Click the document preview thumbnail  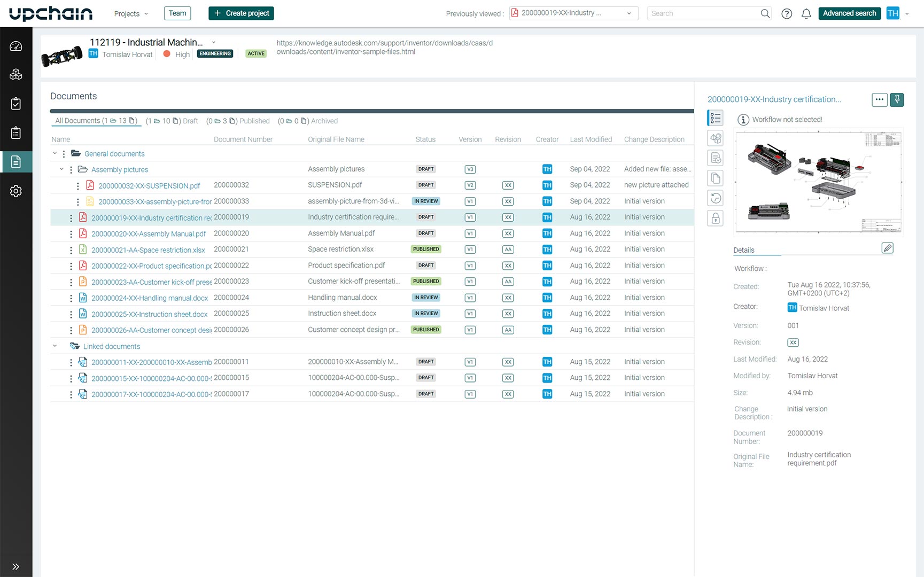819,182
